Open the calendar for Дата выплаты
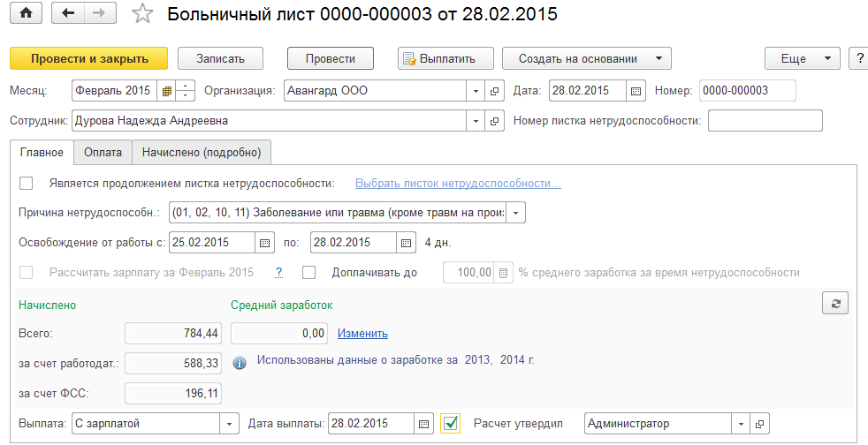The image size is (868, 445). [424, 424]
